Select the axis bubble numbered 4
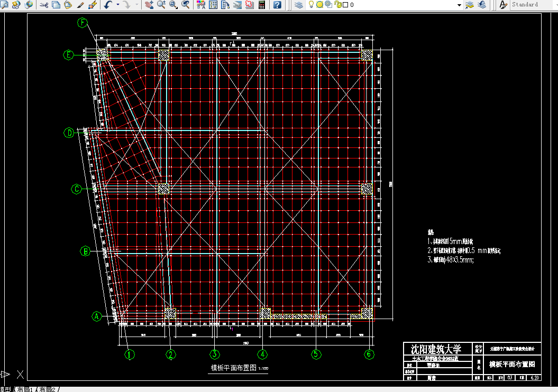 (x=263, y=354)
